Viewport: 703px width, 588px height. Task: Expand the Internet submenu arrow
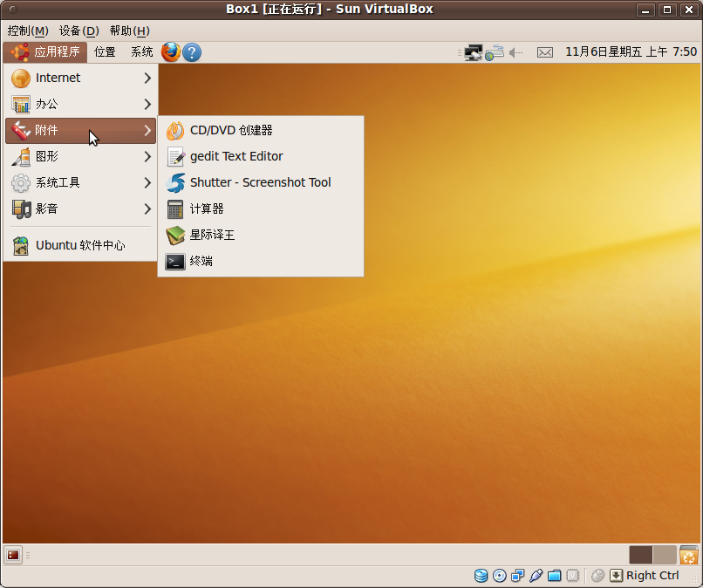[147, 78]
